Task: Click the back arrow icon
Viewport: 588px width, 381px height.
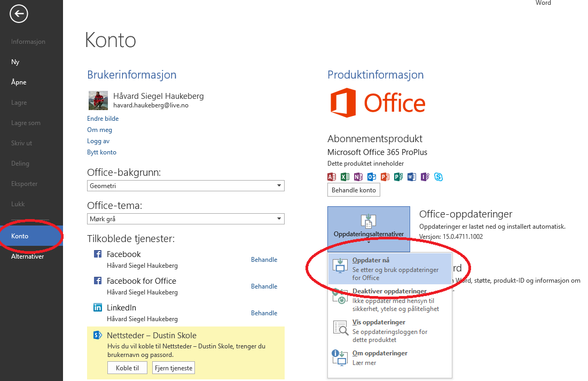Action: pos(19,14)
